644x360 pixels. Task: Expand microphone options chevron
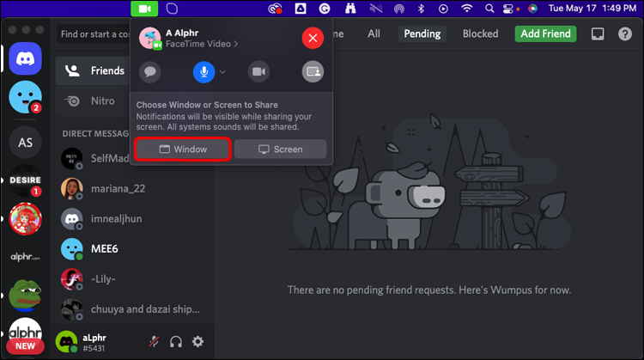pyautogui.click(x=222, y=72)
